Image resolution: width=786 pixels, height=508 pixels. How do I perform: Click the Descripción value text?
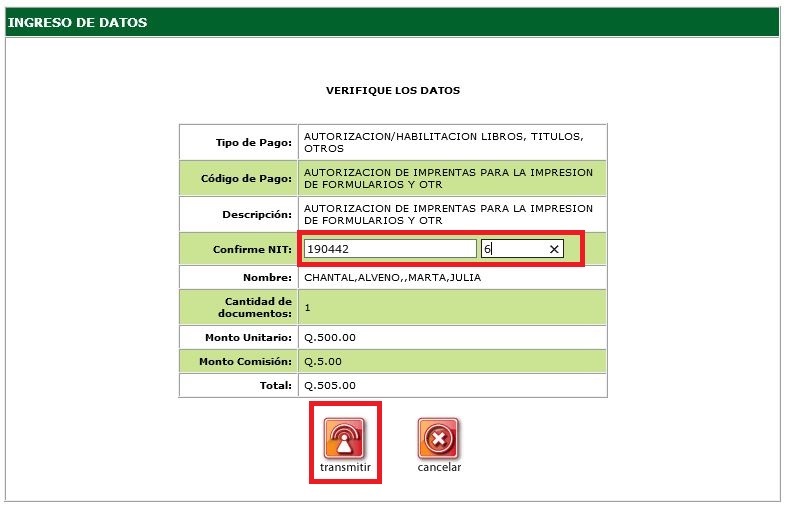coord(448,214)
